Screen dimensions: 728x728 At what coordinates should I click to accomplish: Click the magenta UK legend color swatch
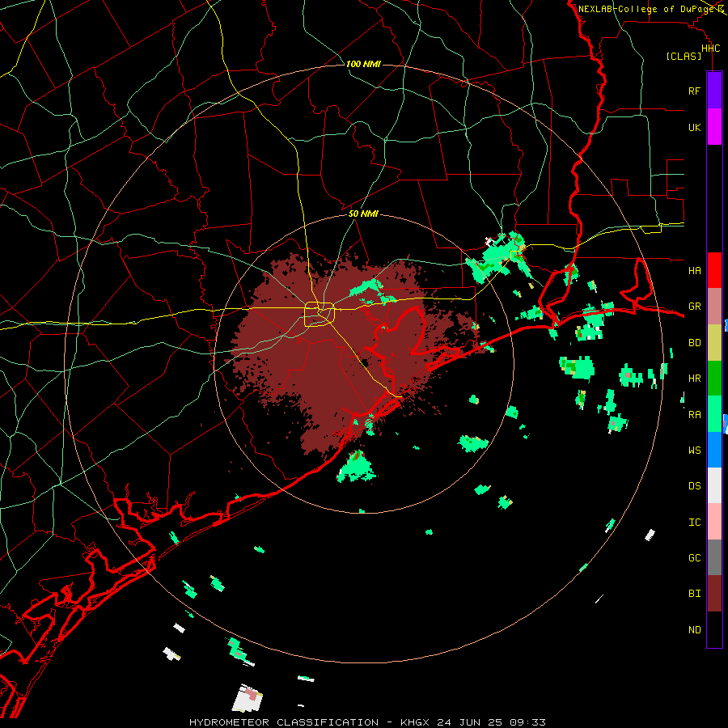coord(714,127)
